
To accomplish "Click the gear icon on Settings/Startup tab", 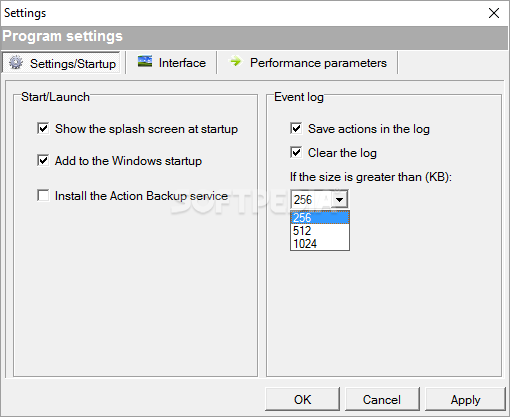I will (16, 62).
